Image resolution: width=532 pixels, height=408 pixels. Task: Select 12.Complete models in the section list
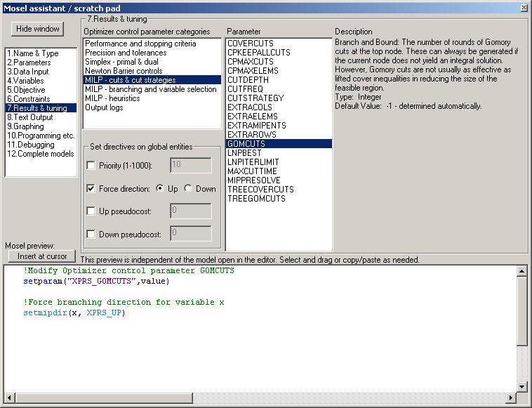coord(40,154)
